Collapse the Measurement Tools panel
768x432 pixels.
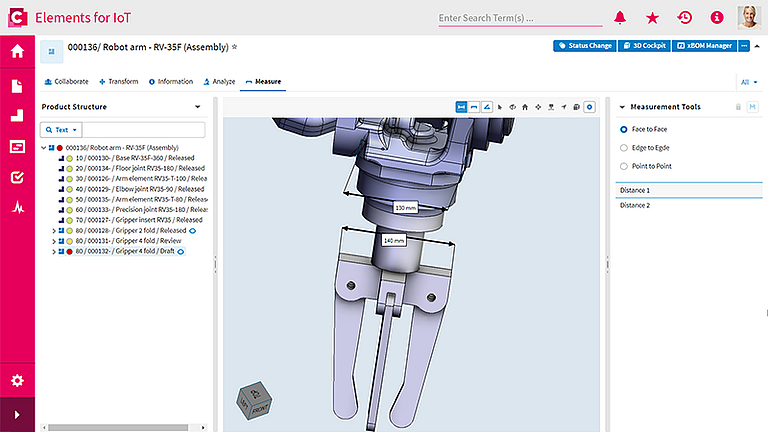pyautogui.click(x=622, y=107)
